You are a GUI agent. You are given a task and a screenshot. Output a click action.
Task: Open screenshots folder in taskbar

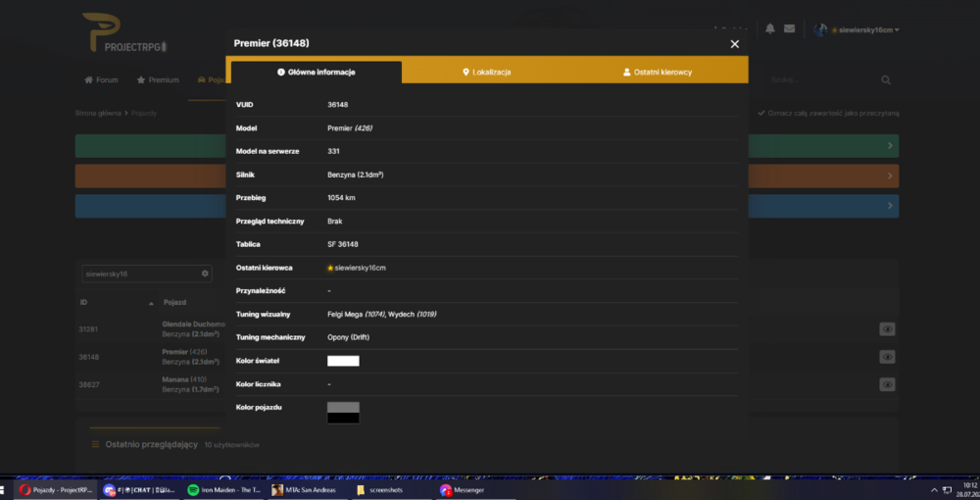pyautogui.click(x=391, y=490)
